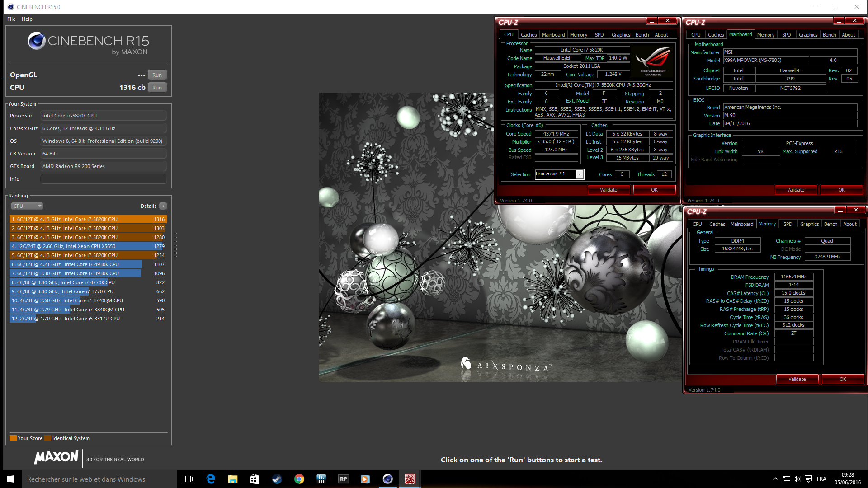Open the ranking CPU dropdown
This screenshot has height=488, width=868.
click(27, 206)
